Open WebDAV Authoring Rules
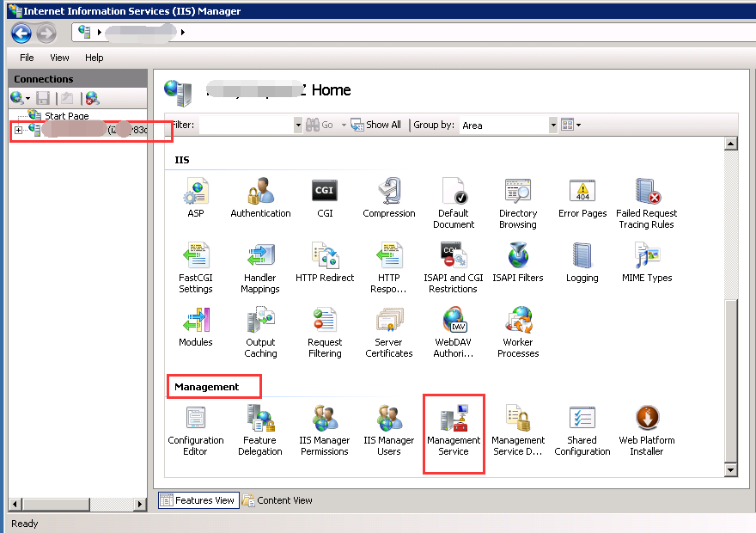The image size is (756, 533). pyautogui.click(x=454, y=333)
